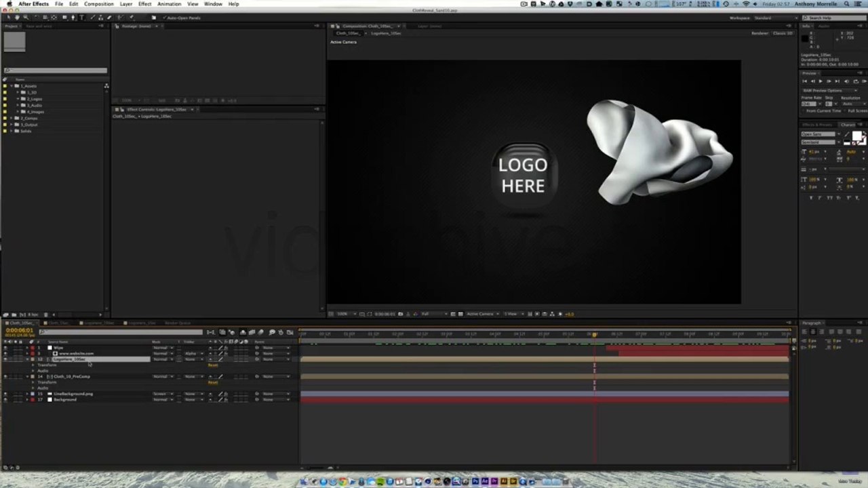Hide the Cloth_10_PreComp layer

point(5,376)
